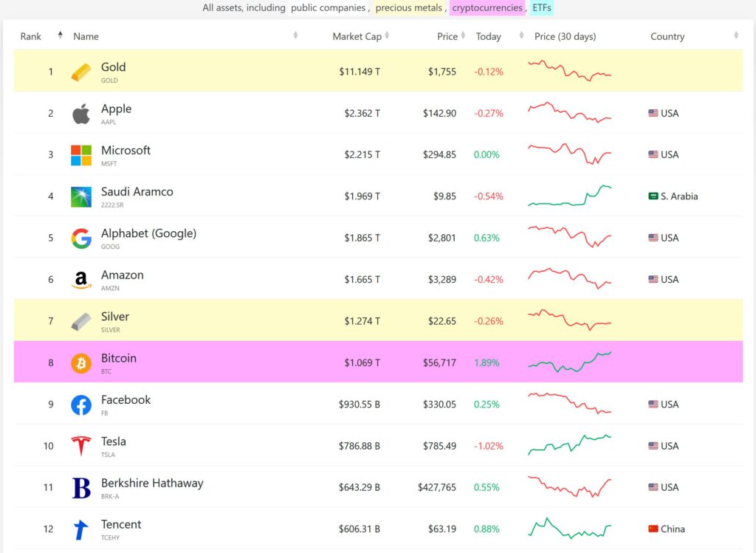Click the USA flag in Facebook row
This screenshot has height=553, width=756.
click(x=653, y=404)
